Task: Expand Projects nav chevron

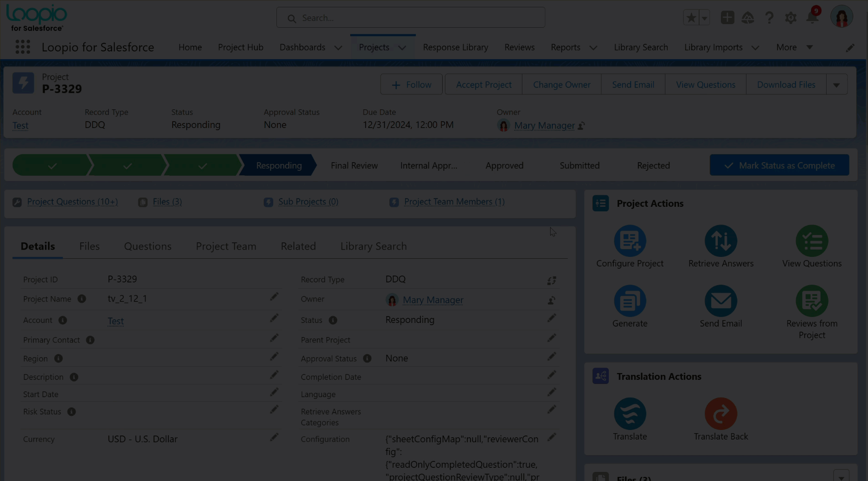Action: tap(402, 48)
